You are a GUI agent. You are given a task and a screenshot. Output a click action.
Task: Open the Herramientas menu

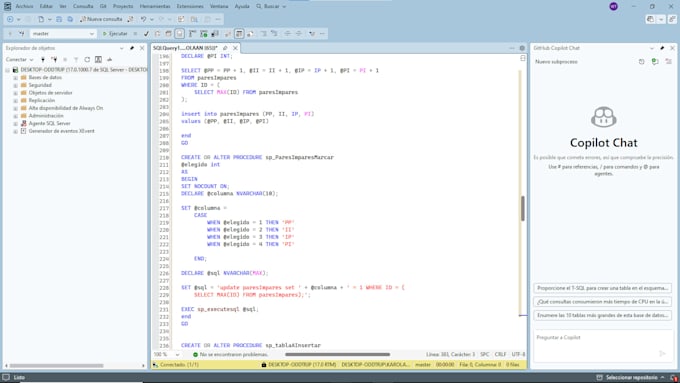coord(155,6)
